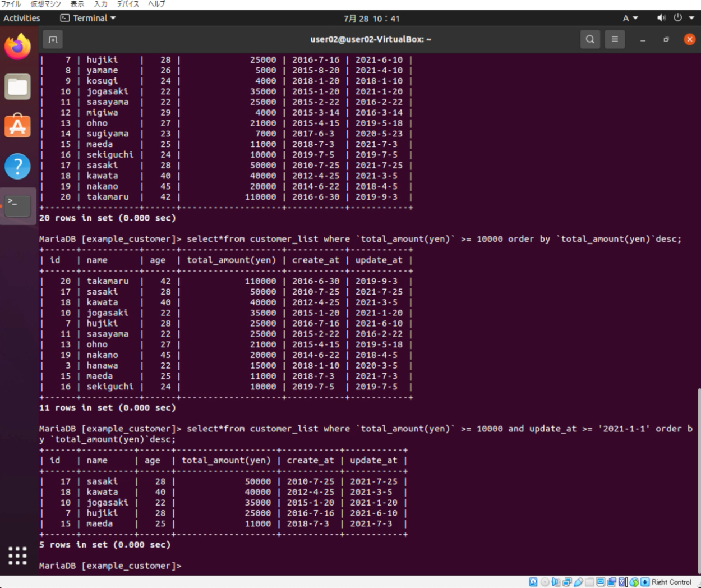The image size is (701, 588).
Task: Open the Files manager in dock
Action: (x=17, y=87)
